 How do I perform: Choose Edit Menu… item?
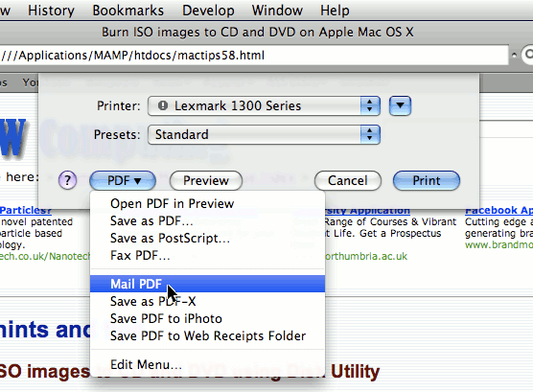[x=207, y=364]
